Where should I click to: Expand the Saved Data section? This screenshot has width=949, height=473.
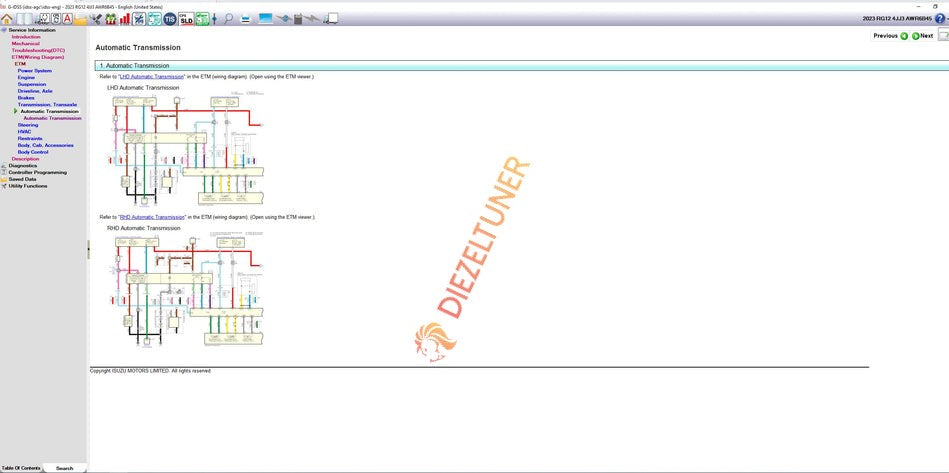pos(22,179)
